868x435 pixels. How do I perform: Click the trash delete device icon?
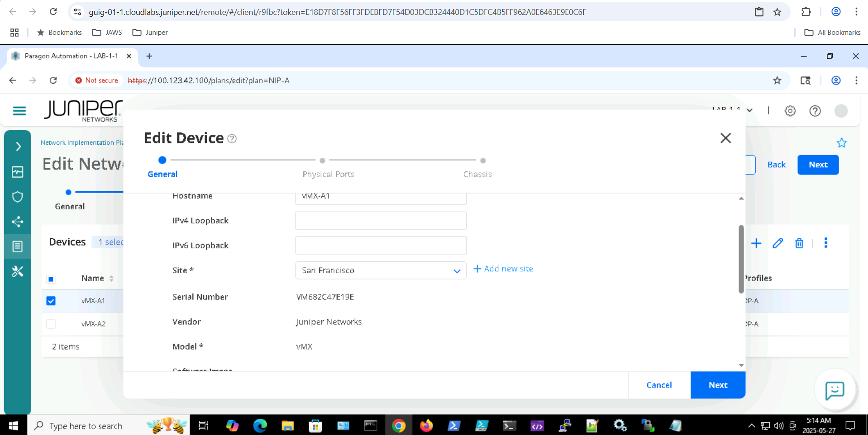coord(799,243)
